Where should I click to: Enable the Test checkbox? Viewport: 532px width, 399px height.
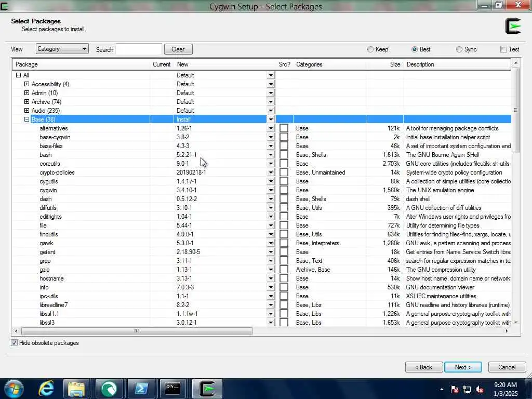coord(503,49)
